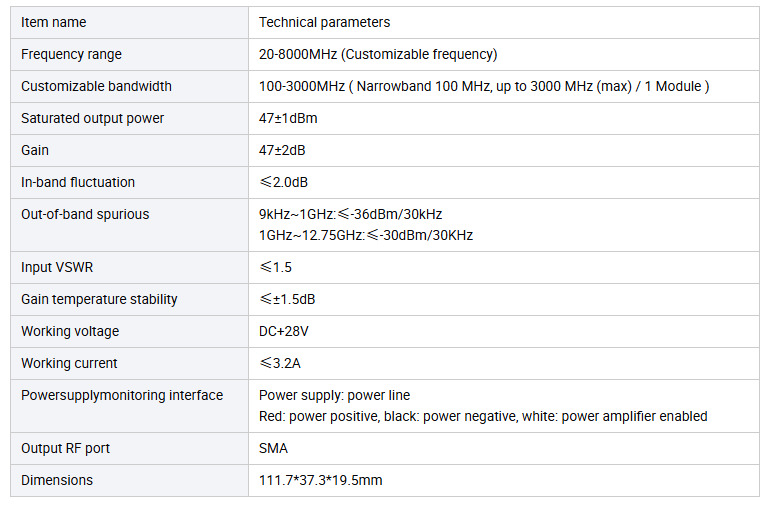Screen dimensions: 767x506
Task: Click the '111.7*37.3*19.5mm' dimensions value
Action: tap(320, 480)
